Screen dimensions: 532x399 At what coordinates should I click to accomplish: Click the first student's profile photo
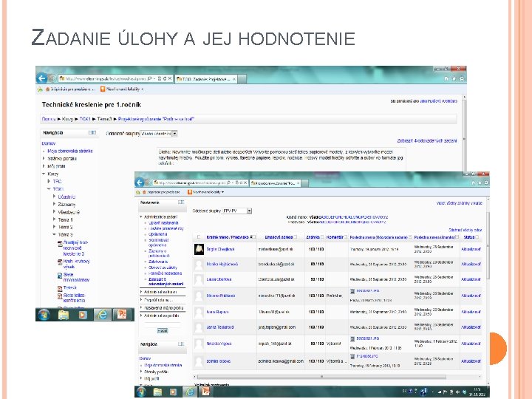click(199, 249)
